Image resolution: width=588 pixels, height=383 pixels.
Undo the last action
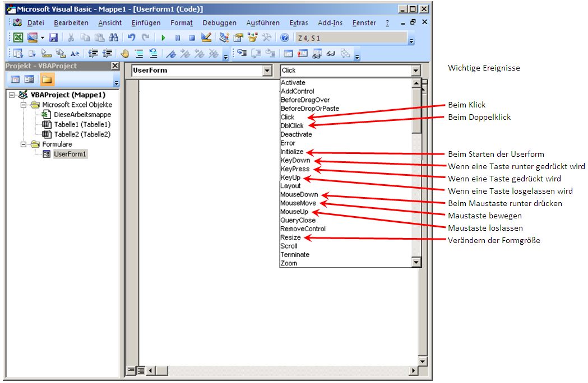[131, 38]
